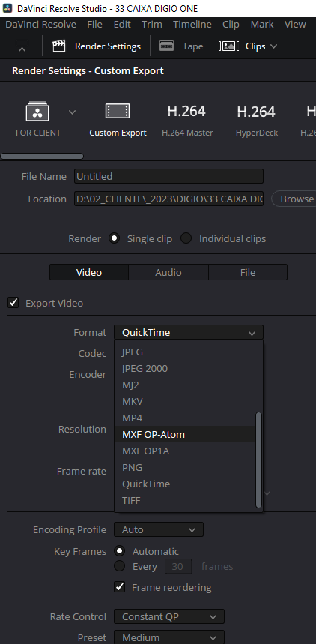Choose MXF OP1A format

(185, 451)
